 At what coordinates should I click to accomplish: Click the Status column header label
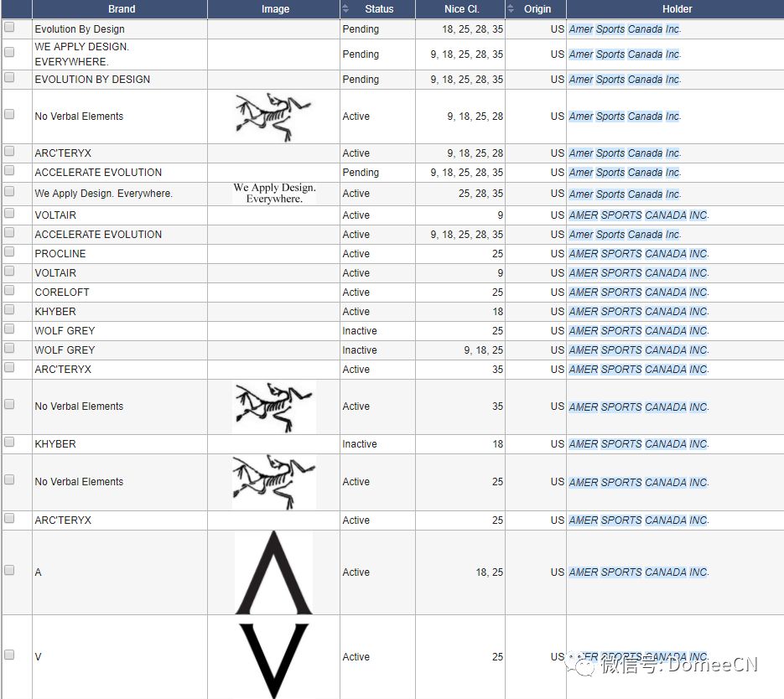[x=379, y=9]
